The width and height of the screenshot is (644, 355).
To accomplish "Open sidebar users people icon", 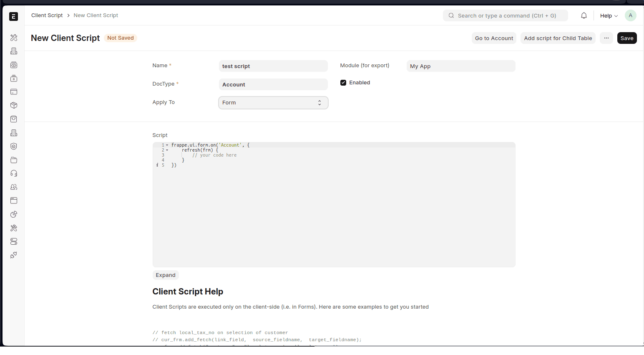I will (14, 187).
